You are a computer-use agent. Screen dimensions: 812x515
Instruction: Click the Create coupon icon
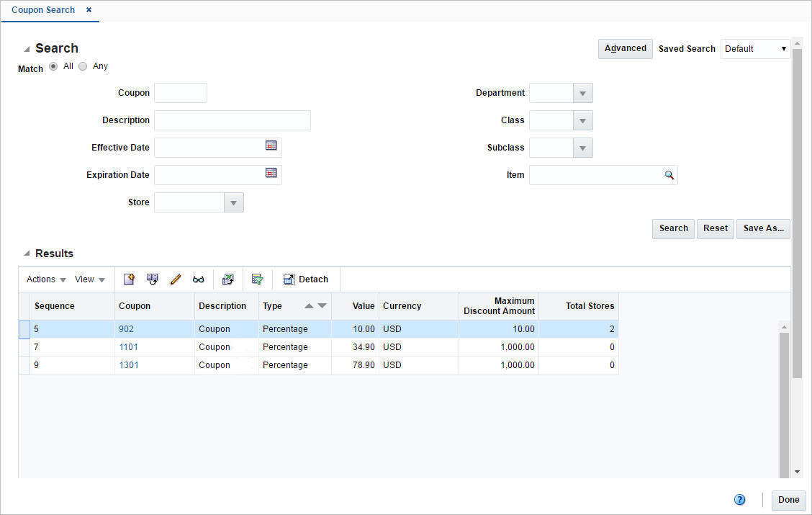point(129,279)
